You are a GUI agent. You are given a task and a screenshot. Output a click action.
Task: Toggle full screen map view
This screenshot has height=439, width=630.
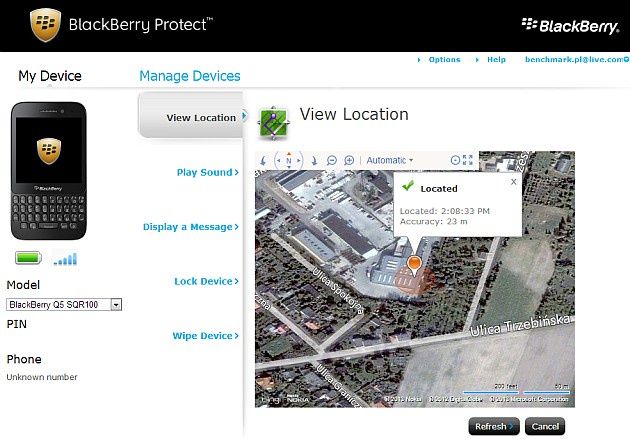468,160
